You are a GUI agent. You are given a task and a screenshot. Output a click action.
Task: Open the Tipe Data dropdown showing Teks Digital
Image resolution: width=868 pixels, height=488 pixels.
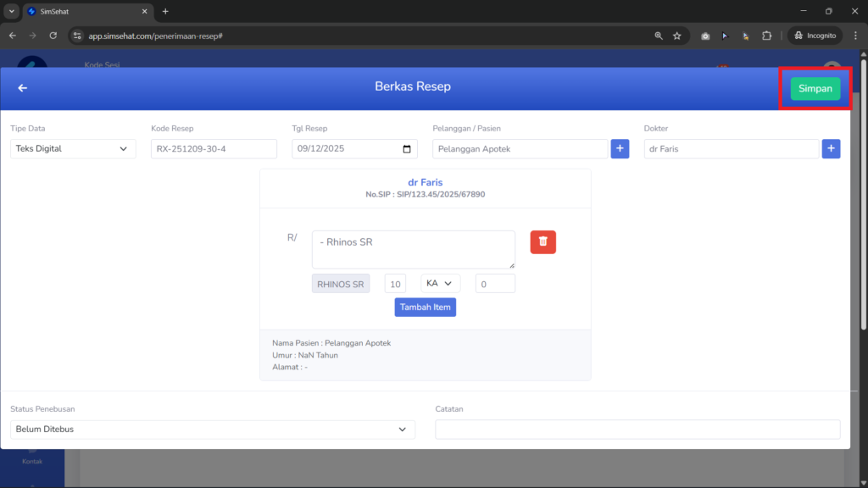point(73,149)
